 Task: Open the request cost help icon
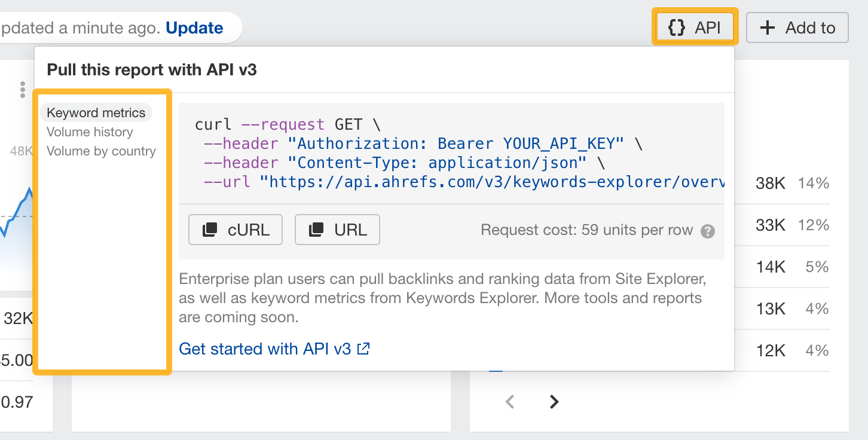pyautogui.click(x=708, y=230)
